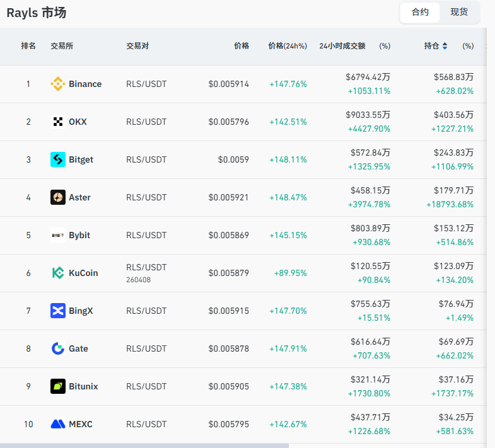Image resolution: width=495 pixels, height=448 pixels.
Task: Click Binance price $0.005914
Action: [x=228, y=84]
